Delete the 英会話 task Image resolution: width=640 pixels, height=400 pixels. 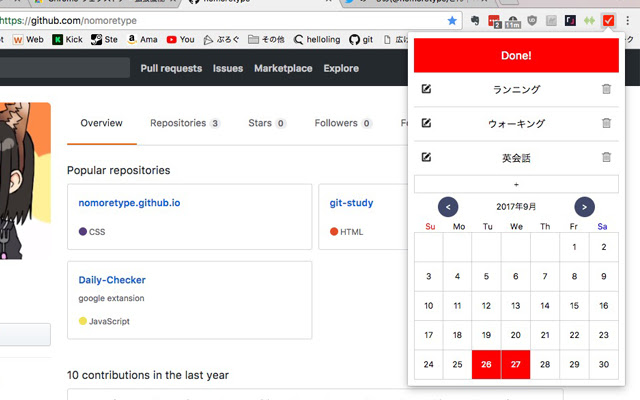[606, 157]
